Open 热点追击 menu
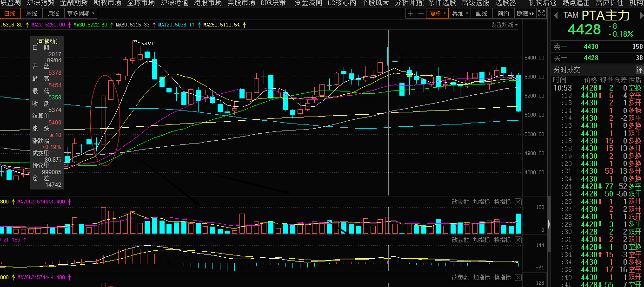 576,3
